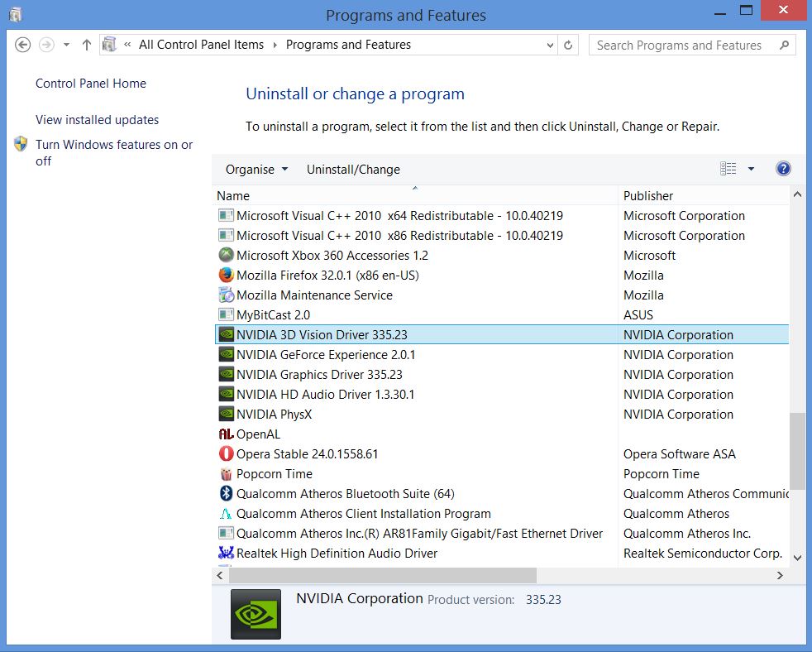Open Control Panel Home
The image size is (812, 652).
[91, 84]
